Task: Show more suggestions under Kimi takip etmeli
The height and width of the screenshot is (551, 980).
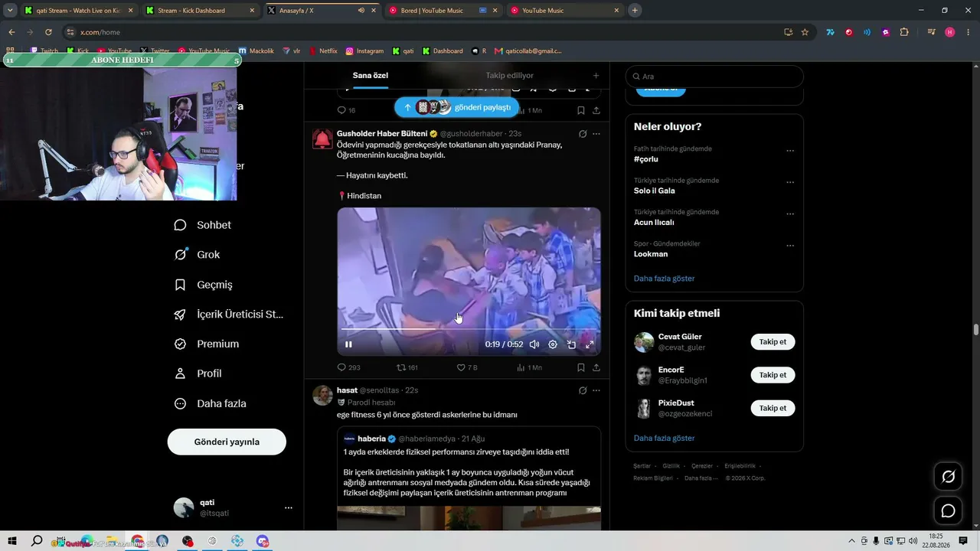Action: click(665, 439)
